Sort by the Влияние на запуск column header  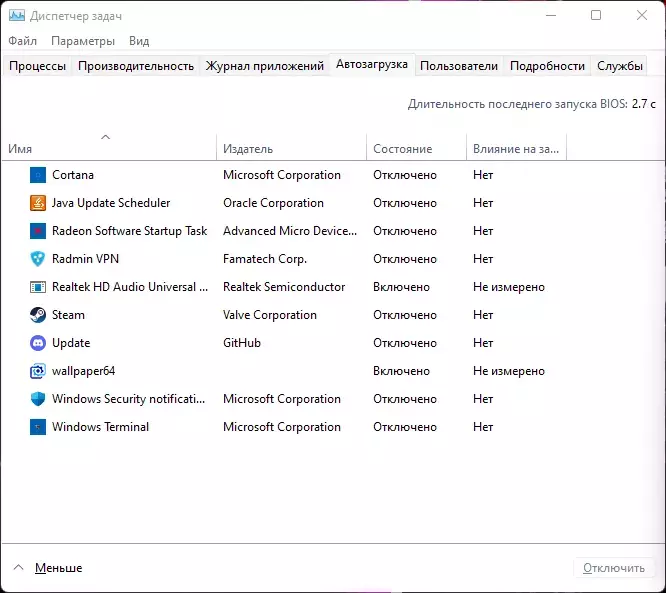(516, 149)
